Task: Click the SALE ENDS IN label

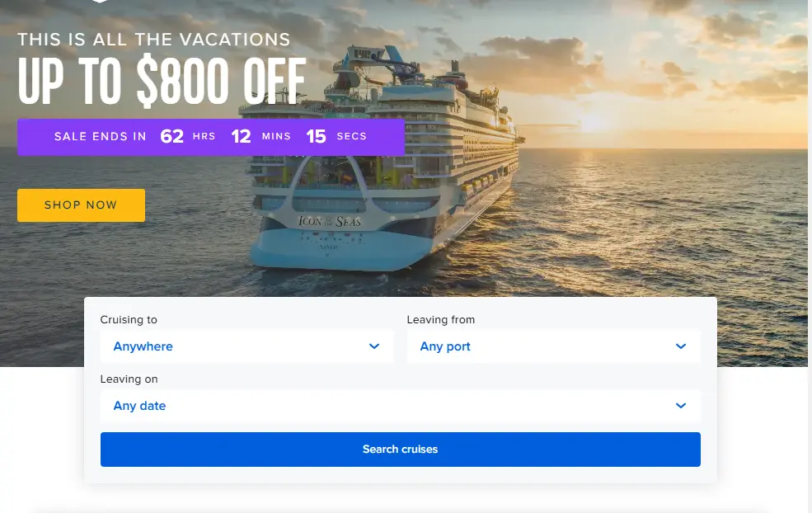Action: point(101,137)
